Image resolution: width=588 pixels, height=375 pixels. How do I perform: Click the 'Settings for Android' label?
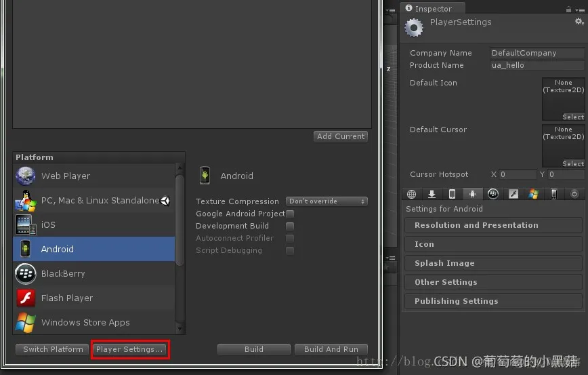444,209
